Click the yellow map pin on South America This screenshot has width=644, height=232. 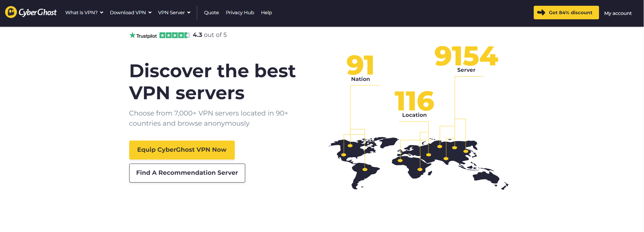365,169
